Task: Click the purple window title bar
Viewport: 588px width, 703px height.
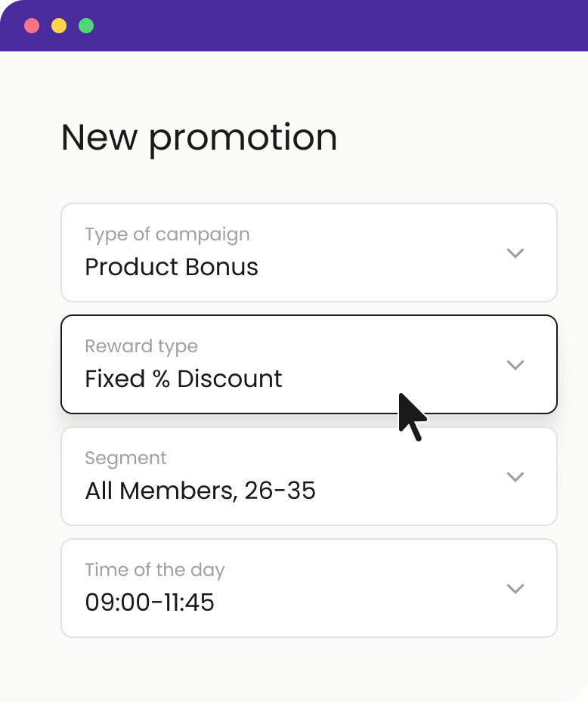Action: pyautogui.click(x=294, y=26)
